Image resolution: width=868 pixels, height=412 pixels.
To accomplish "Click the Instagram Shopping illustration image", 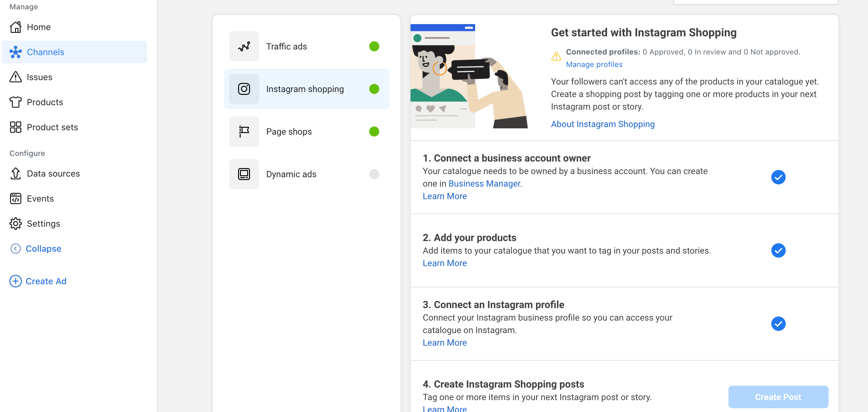I will [469, 76].
